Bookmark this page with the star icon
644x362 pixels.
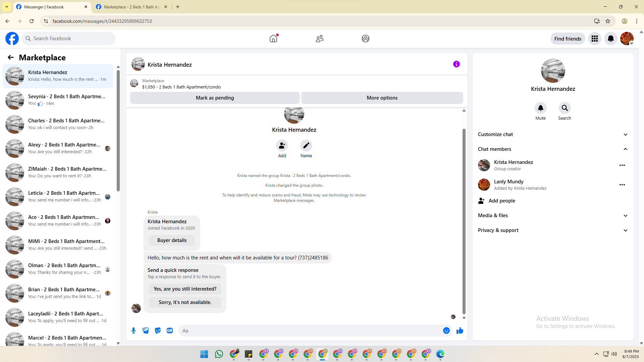coord(608,21)
